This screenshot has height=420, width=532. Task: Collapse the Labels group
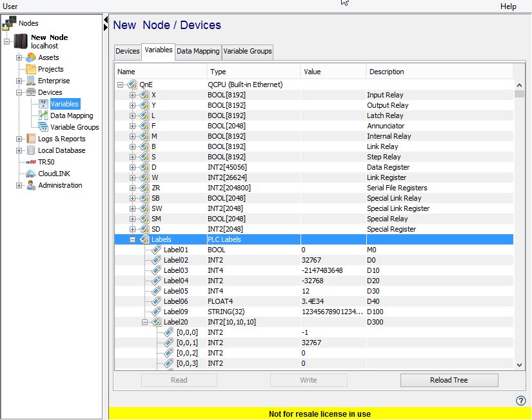(x=134, y=239)
